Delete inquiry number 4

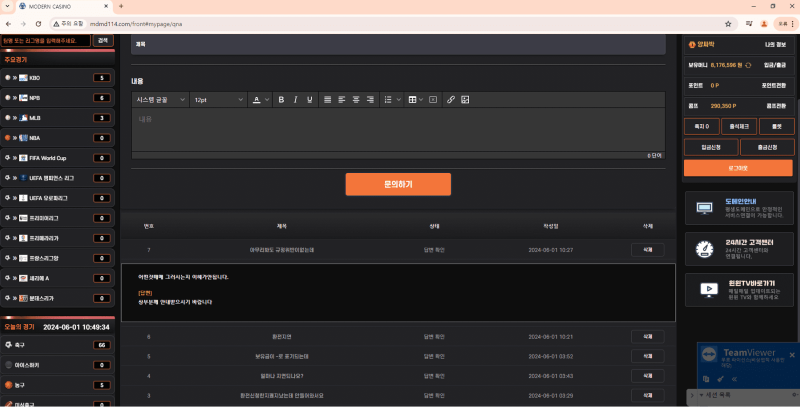647,376
